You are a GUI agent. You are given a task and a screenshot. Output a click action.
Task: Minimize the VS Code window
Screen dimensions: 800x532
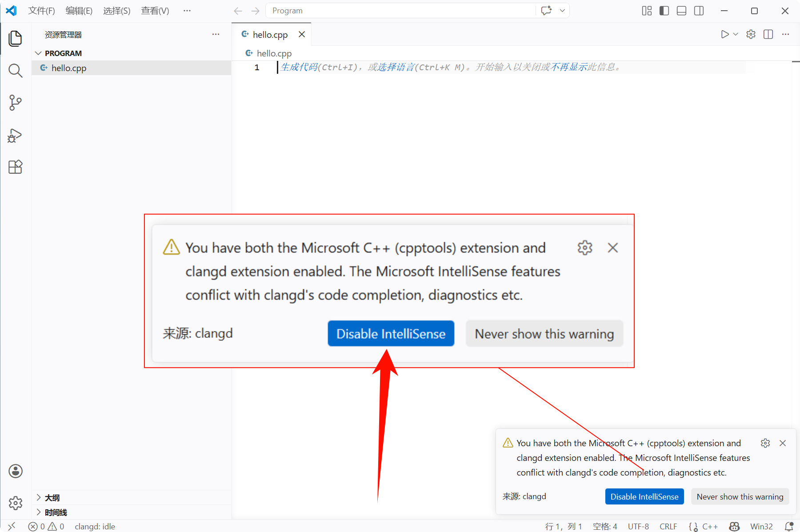724,11
